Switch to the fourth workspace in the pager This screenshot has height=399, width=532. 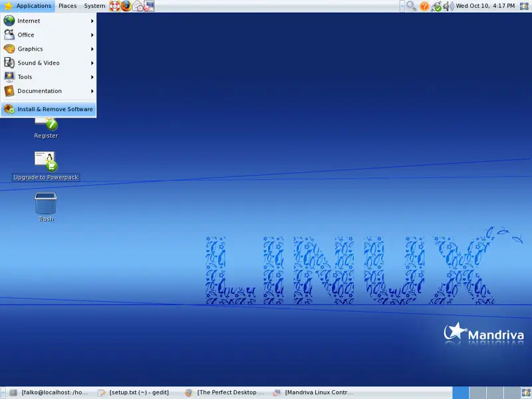click(511, 392)
